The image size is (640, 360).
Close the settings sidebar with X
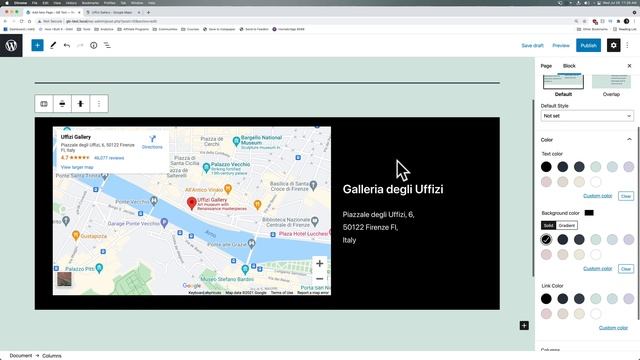[629, 66]
